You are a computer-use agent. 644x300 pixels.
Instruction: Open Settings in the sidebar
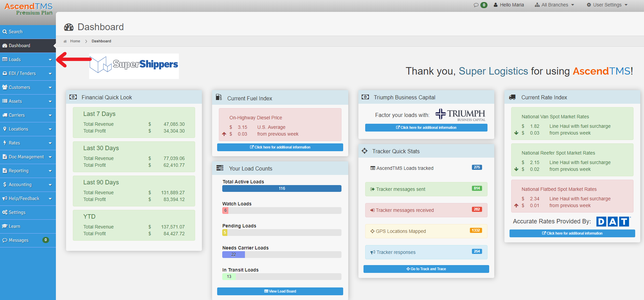(28, 212)
